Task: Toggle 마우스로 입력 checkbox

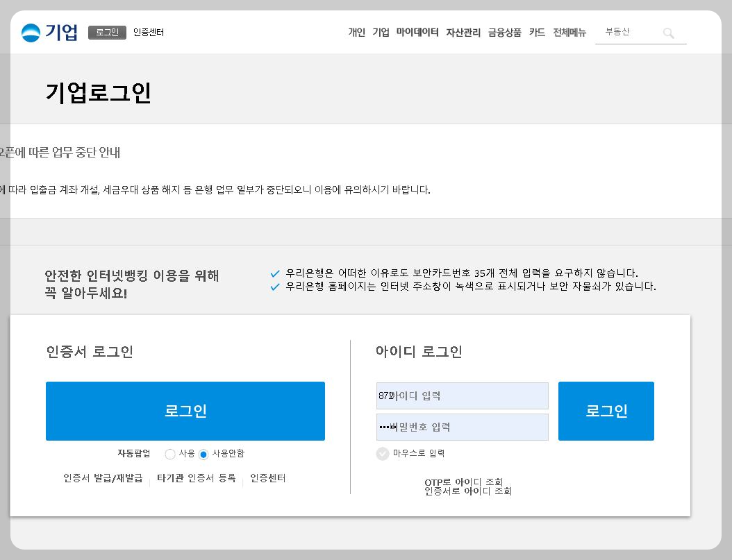Action: click(x=383, y=454)
